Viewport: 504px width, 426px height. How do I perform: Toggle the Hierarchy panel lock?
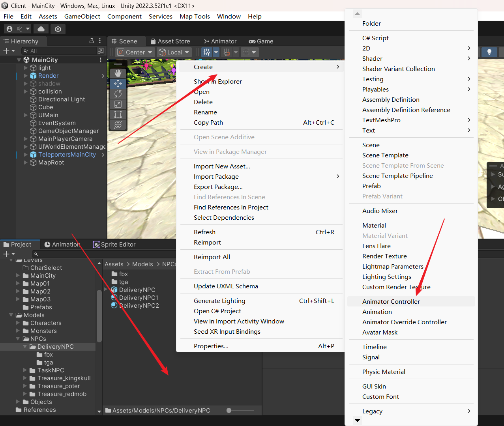tap(92, 41)
